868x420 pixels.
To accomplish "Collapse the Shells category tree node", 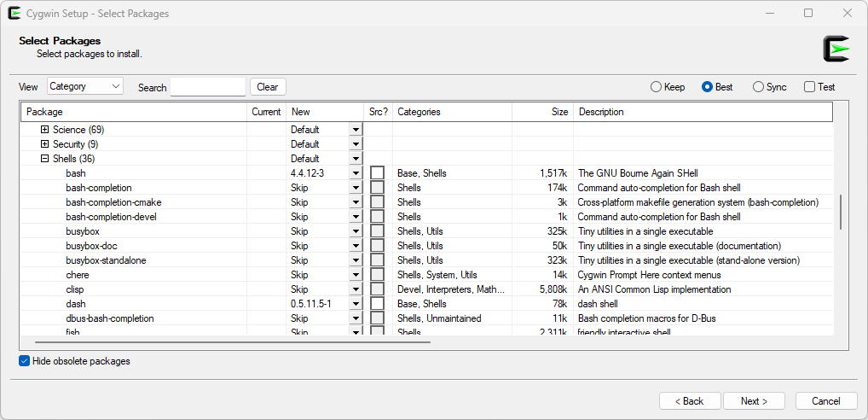I will point(45,159).
